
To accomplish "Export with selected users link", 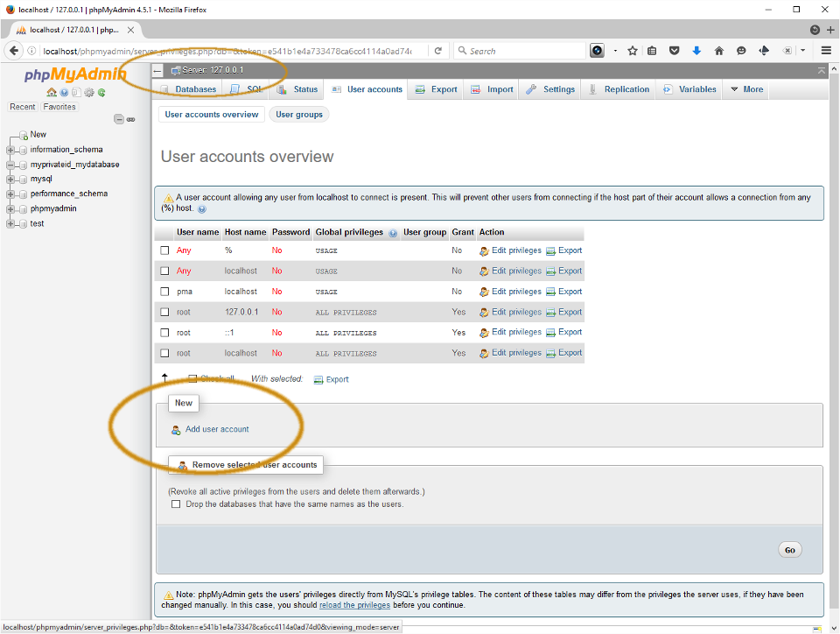I will [331, 379].
